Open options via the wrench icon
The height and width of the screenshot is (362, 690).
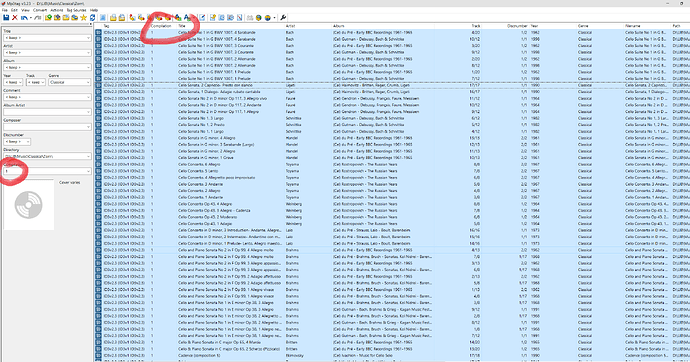[283, 18]
